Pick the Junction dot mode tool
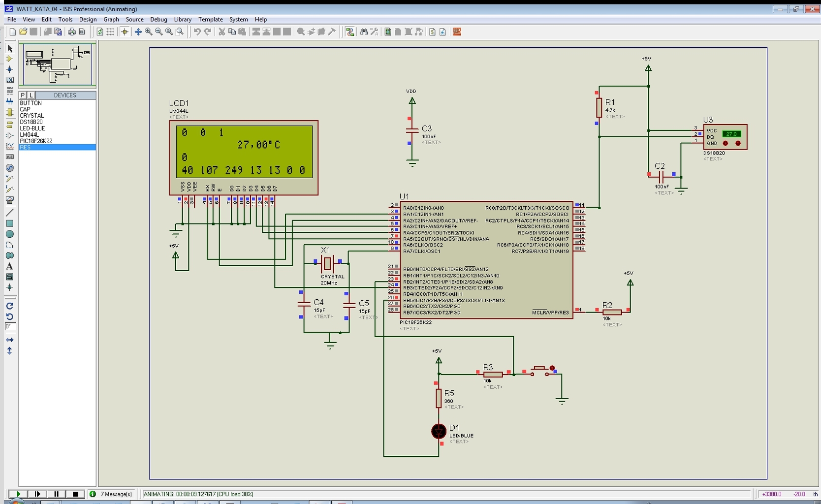 coord(9,69)
